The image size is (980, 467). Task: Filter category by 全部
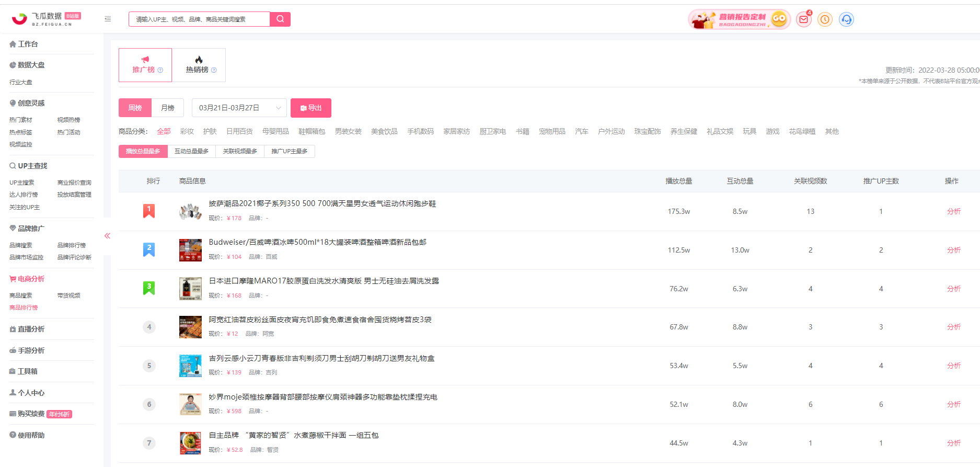point(164,131)
